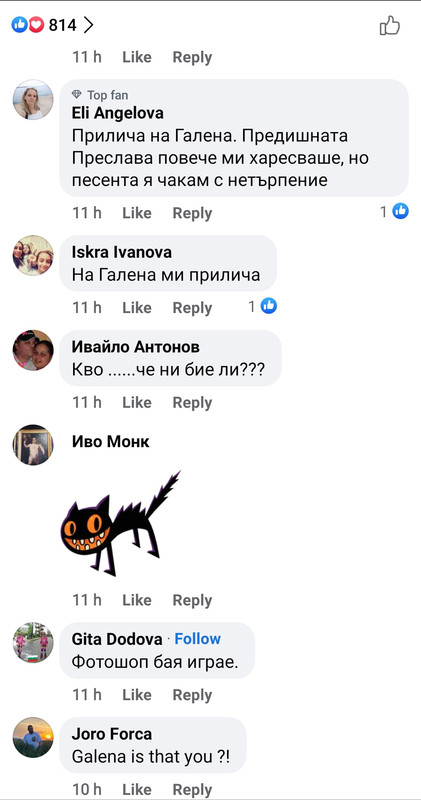Open Eli Angelova's profile picture
The width and height of the screenshot is (421, 800).
pos(33,99)
